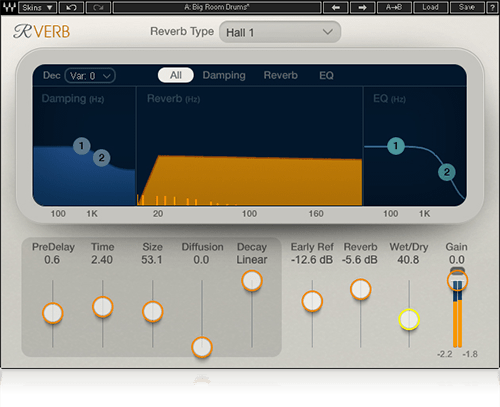
Task: Click the Decay value Linear
Action: pyautogui.click(x=252, y=260)
